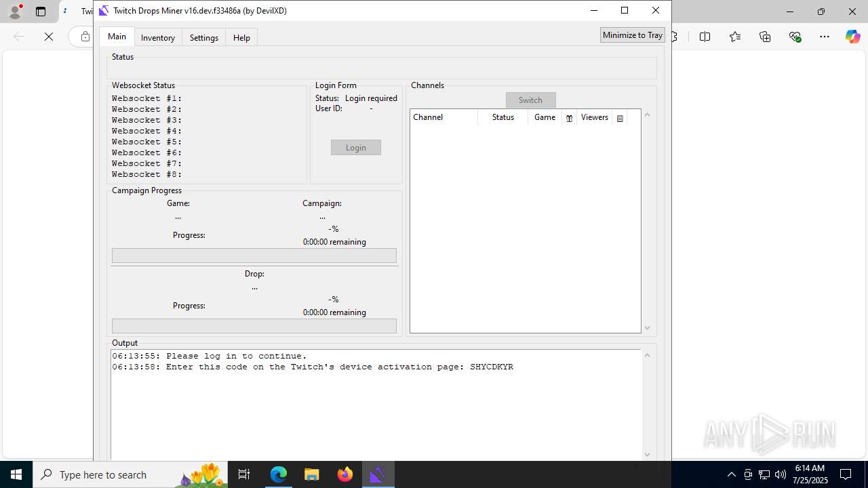Open File Explorer from the taskbar
Viewport: 868px width, 488px height.
311,474
